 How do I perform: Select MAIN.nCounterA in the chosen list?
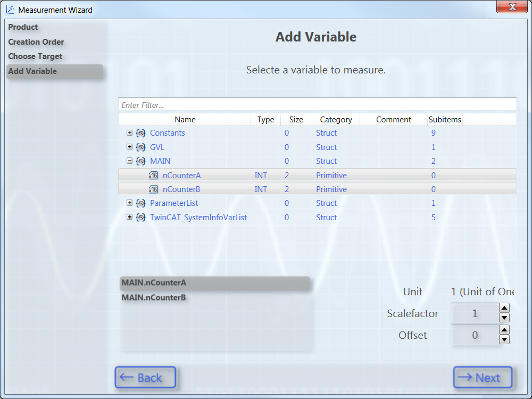215,284
